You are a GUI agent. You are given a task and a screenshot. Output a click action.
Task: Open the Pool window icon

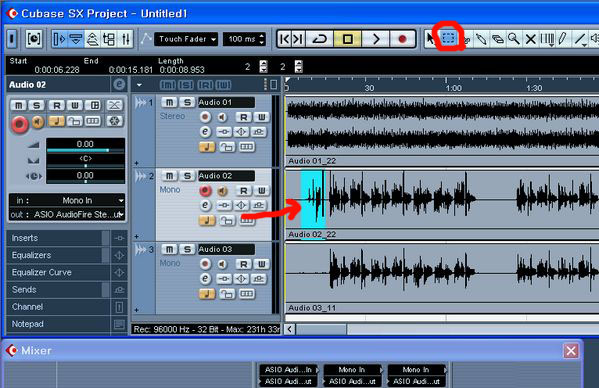(x=108, y=39)
